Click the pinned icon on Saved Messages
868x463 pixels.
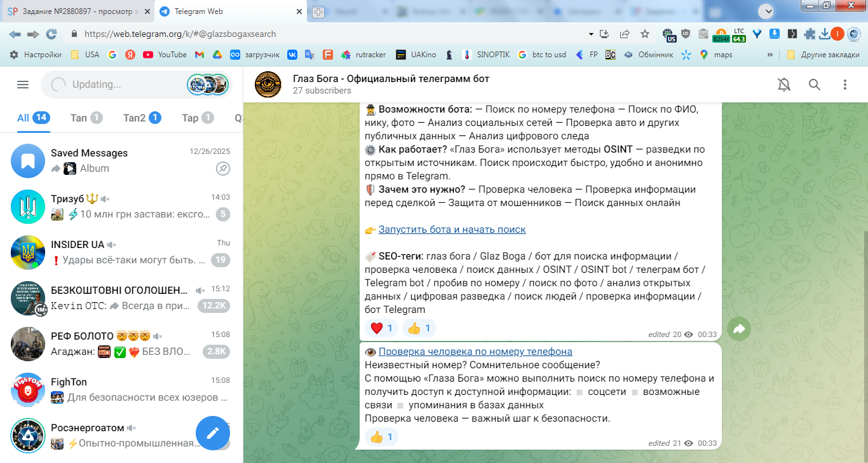(223, 169)
